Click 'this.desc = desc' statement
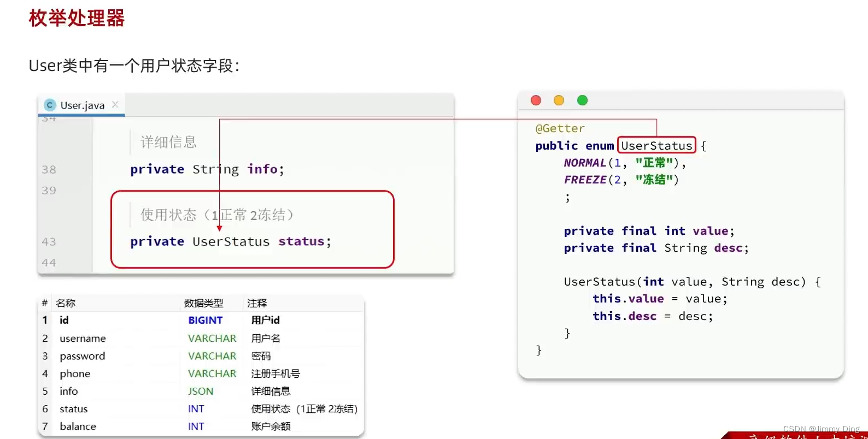 click(x=653, y=316)
